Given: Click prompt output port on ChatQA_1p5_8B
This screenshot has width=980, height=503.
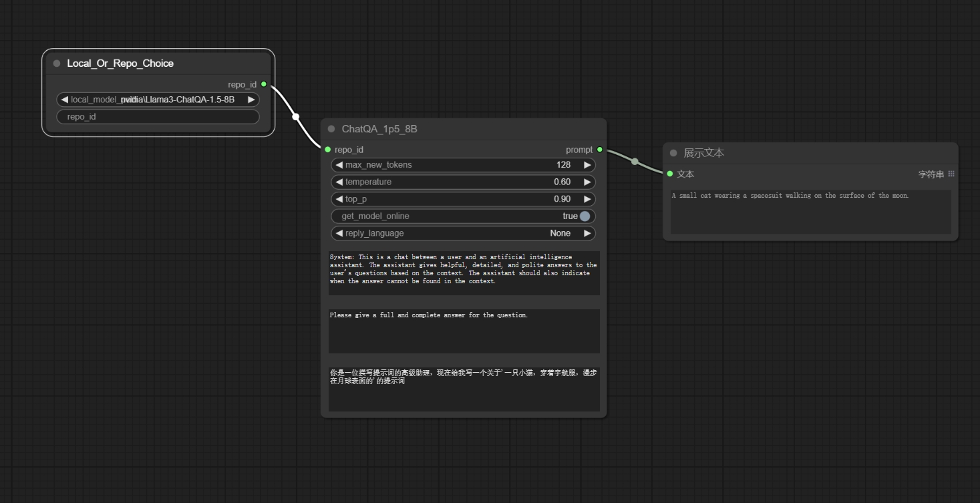Looking at the screenshot, I should [599, 150].
